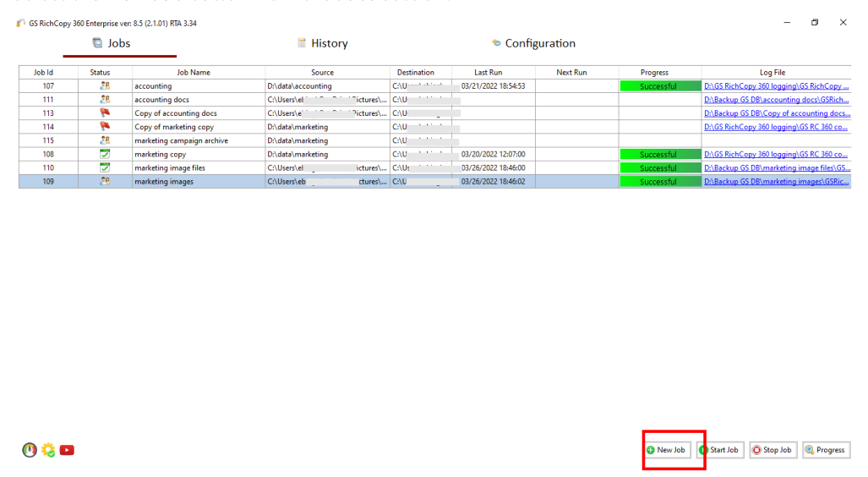Click the Log File column header
The height and width of the screenshot is (477, 868).
coord(776,72)
